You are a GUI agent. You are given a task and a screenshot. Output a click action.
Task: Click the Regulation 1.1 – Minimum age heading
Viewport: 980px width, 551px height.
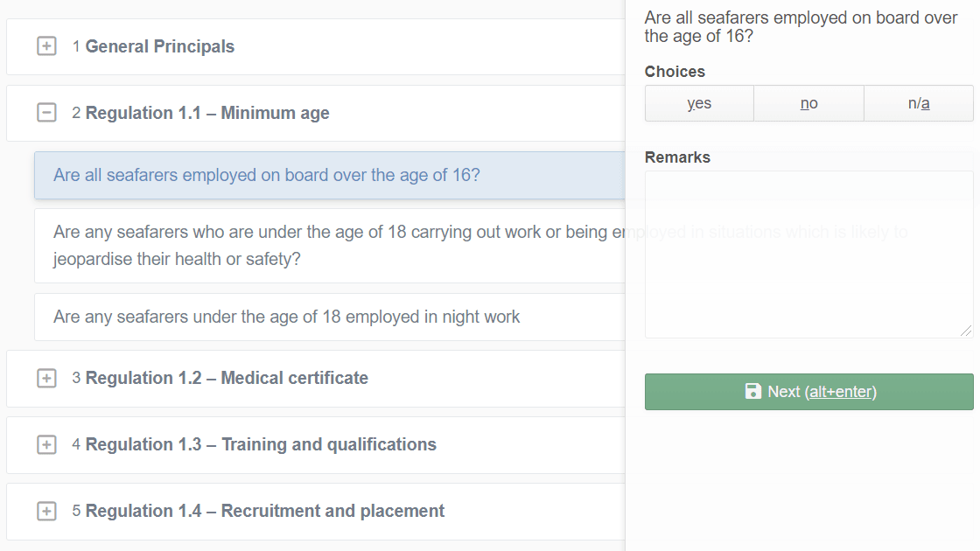[207, 113]
